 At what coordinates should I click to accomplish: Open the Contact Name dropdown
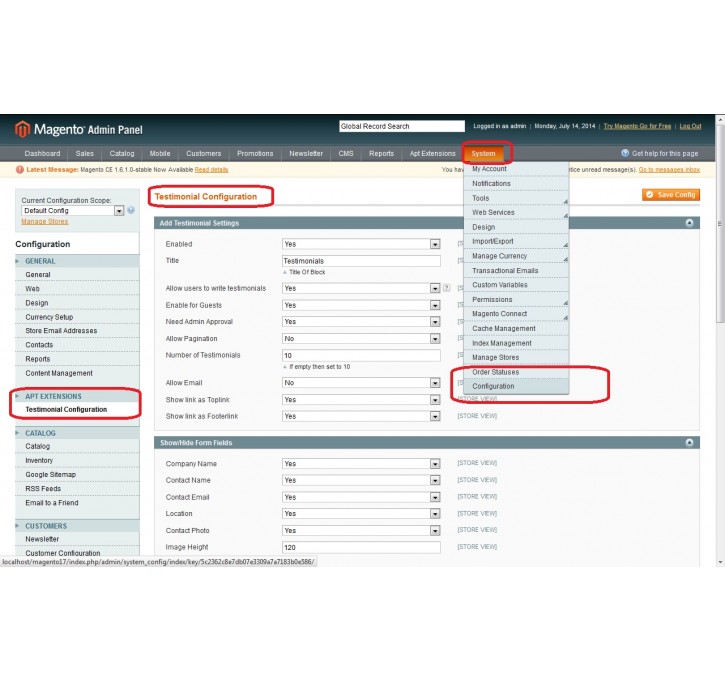[361, 480]
